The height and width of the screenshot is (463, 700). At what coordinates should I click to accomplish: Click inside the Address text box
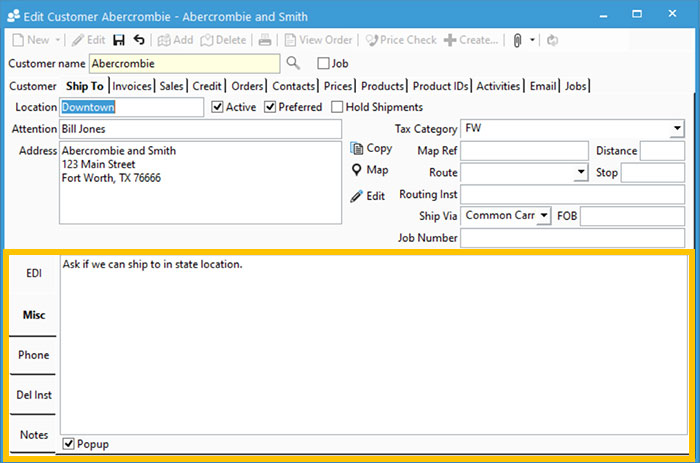click(x=200, y=183)
